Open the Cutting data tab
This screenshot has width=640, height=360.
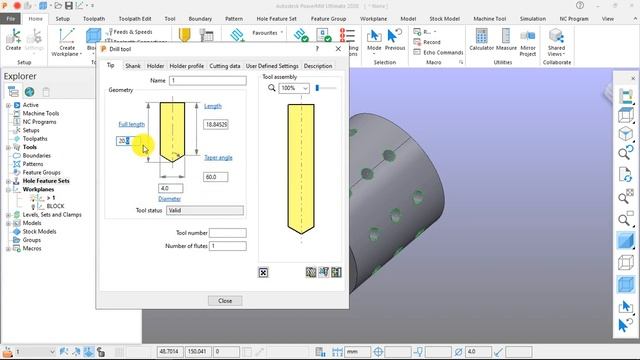[x=224, y=66]
